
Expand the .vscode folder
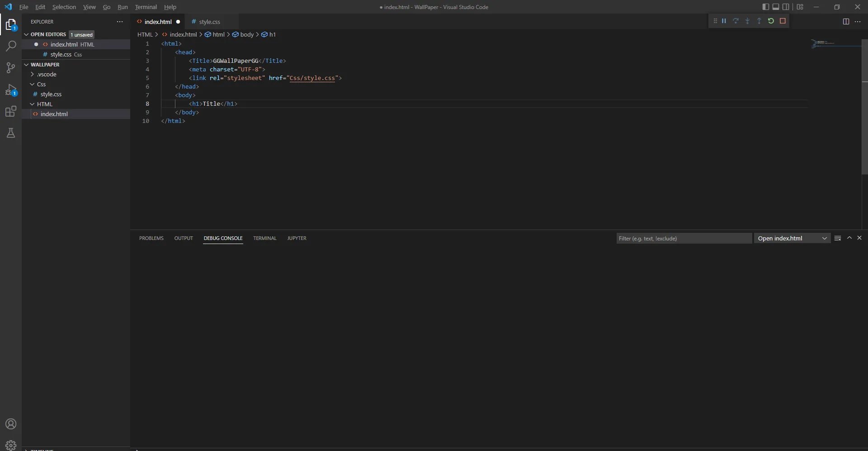[47, 75]
